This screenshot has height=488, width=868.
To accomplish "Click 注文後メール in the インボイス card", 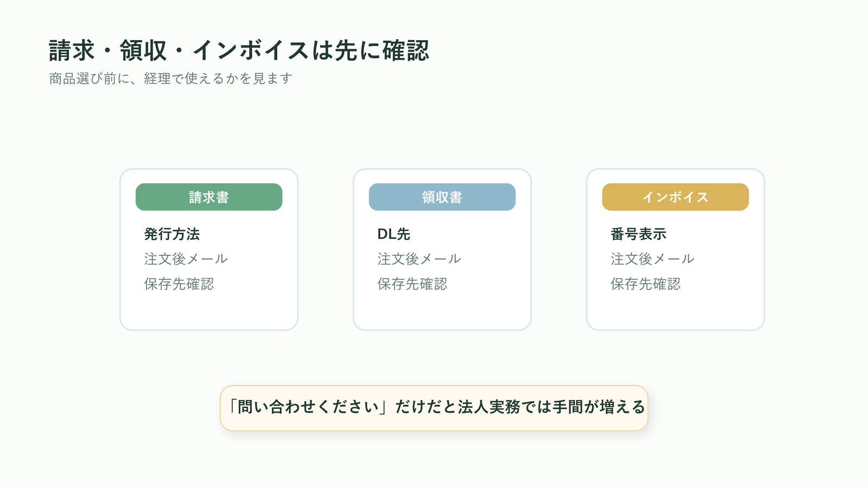I will click(653, 259).
